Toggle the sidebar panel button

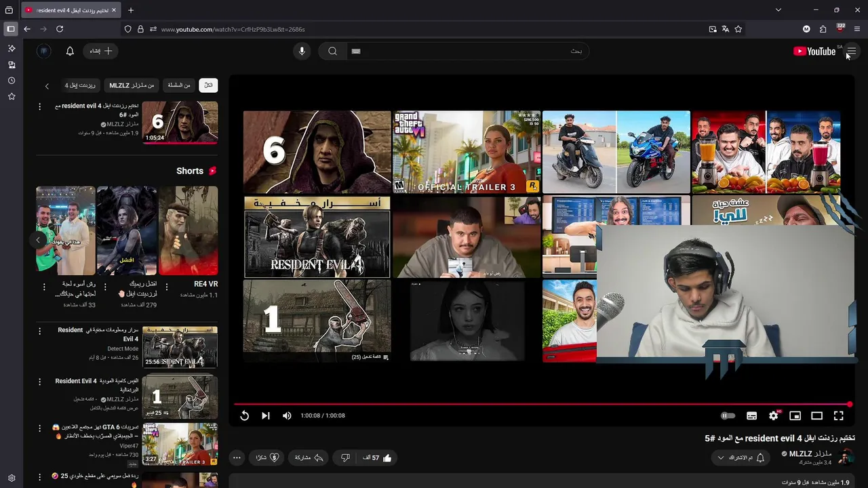click(x=11, y=29)
